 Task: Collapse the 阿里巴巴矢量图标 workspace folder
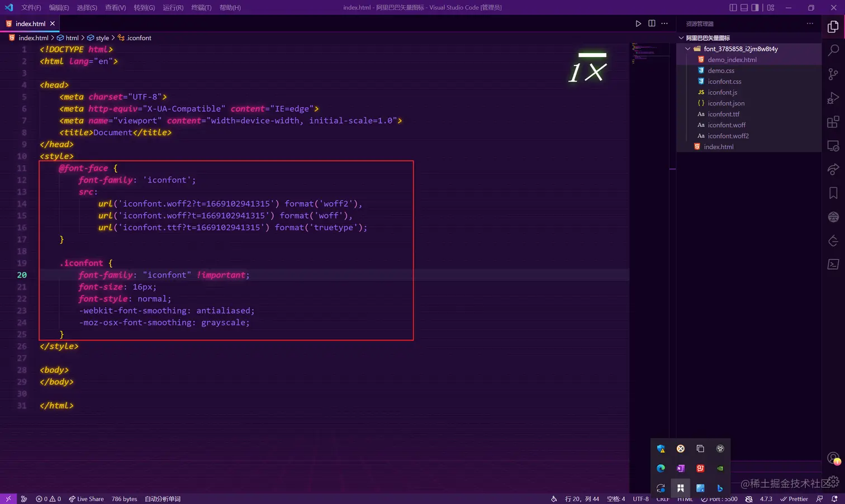coord(749,37)
